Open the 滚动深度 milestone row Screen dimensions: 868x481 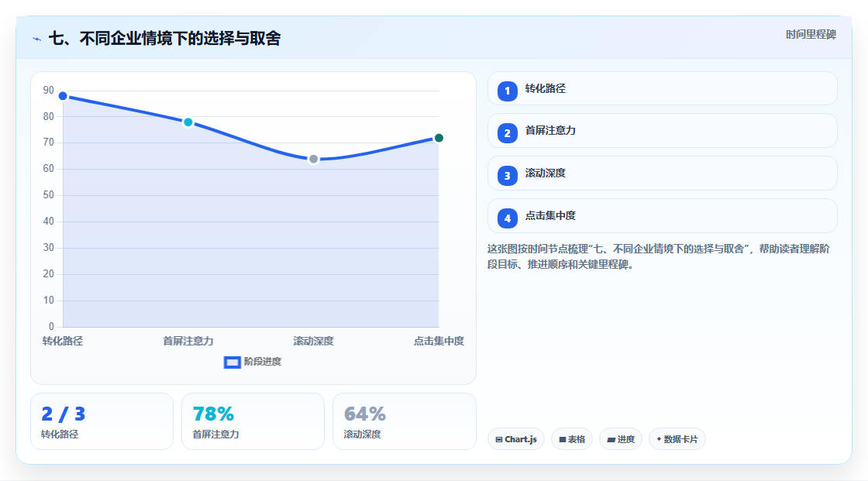pos(662,174)
